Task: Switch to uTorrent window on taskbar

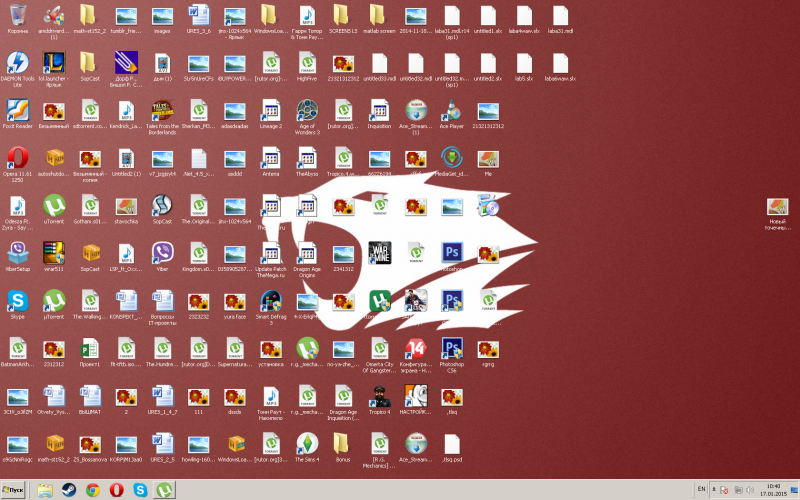Action: (x=164, y=490)
